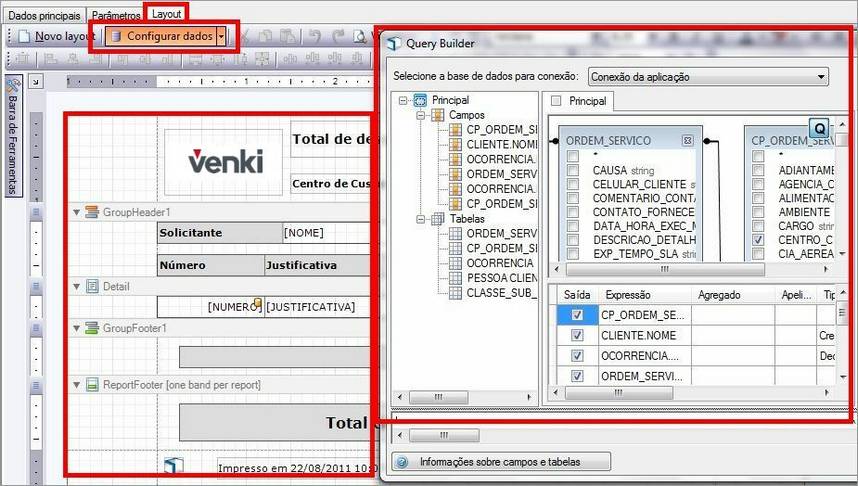The height and width of the screenshot is (486, 858).
Task: Select CLASSE_SUB_ table in tree
Action: coord(501,293)
